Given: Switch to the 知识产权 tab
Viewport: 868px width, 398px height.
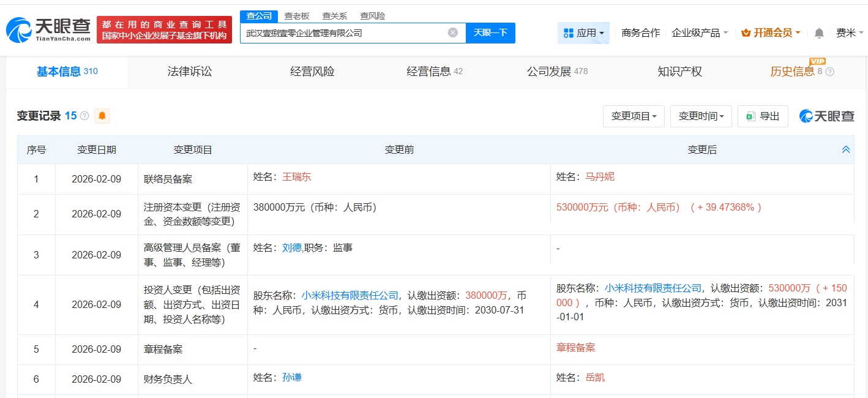Looking at the screenshot, I should 679,72.
